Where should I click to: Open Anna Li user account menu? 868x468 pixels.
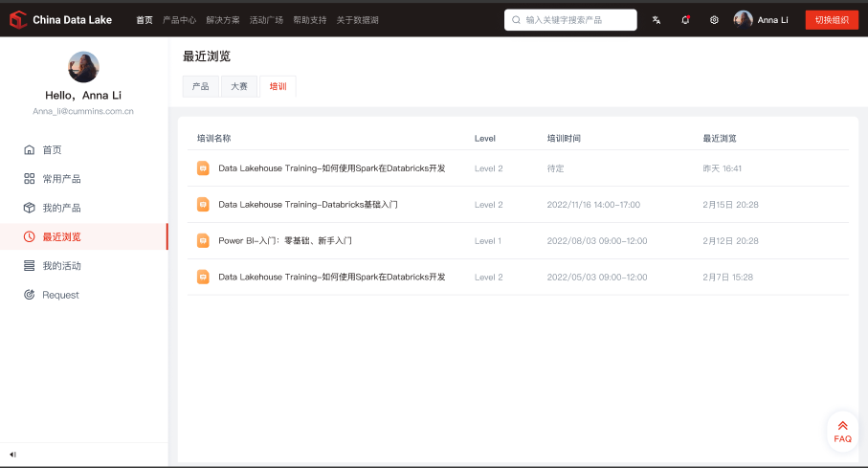click(x=762, y=20)
